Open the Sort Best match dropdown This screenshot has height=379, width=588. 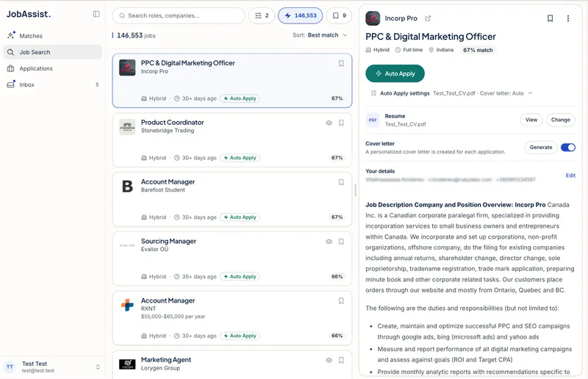click(320, 35)
